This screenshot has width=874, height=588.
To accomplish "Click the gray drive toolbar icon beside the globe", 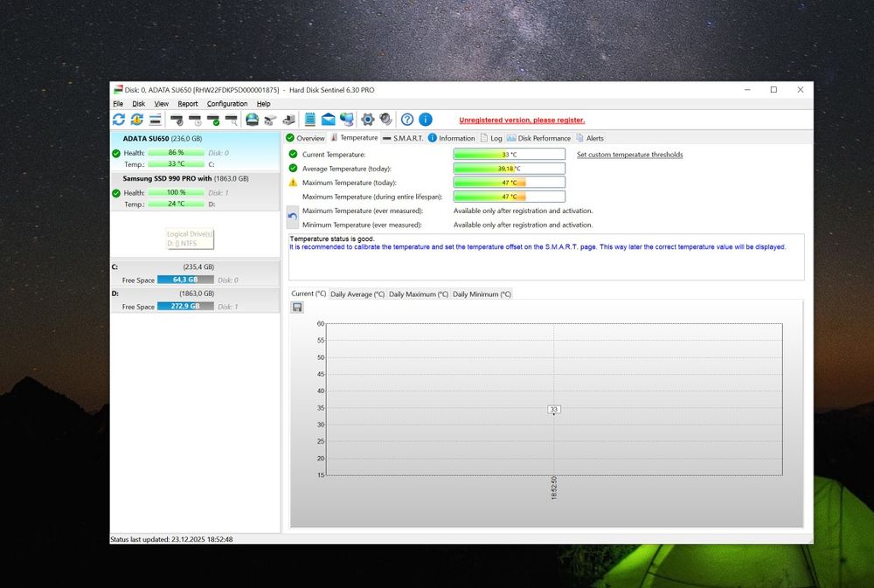I will coord(270,120).
